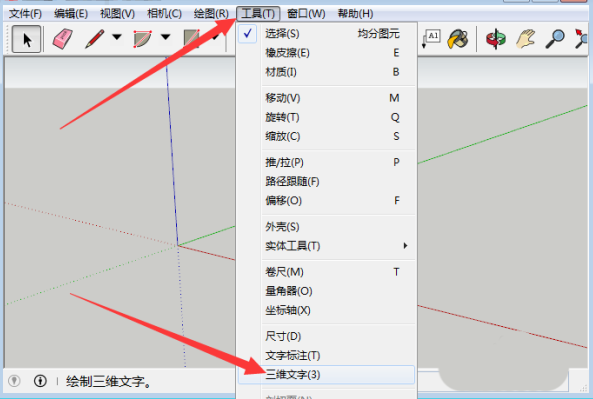Open the 窗口(W) menu
Image resolution: width=593 pixels, height=399 pixels.
point(306,14)
